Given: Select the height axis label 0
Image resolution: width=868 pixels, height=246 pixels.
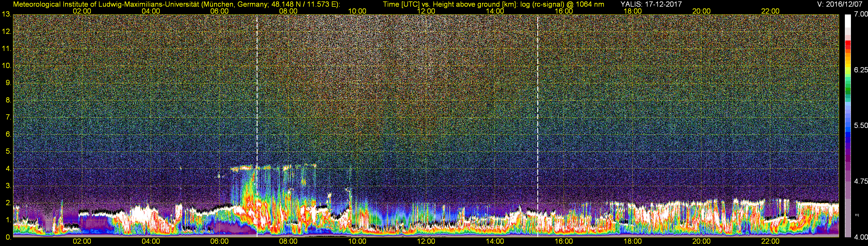Looking at the screenshot, I should coord(8,237).
